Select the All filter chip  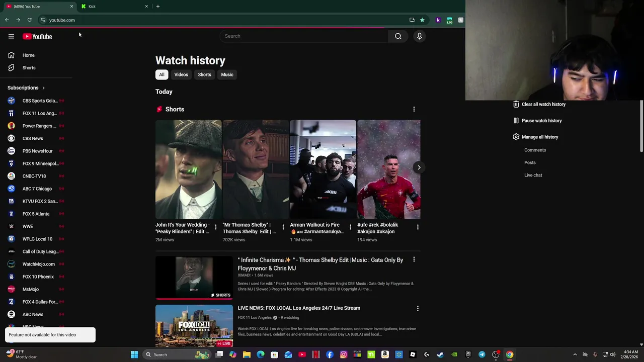(x=162, y=75)
